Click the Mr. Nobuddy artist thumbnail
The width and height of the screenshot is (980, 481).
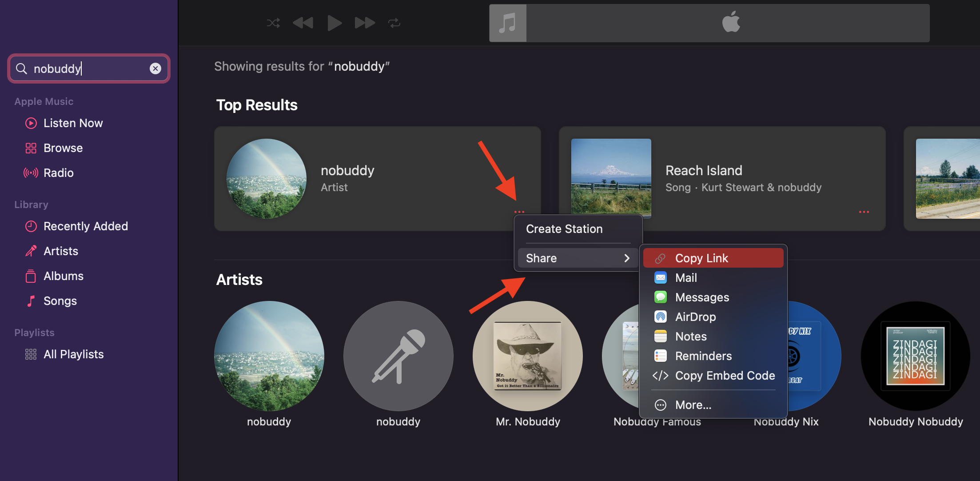point(528,356)
